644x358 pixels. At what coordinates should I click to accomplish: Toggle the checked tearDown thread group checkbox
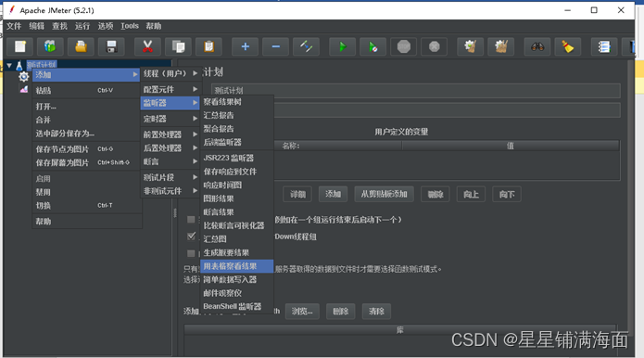click(x=191, y=237)
